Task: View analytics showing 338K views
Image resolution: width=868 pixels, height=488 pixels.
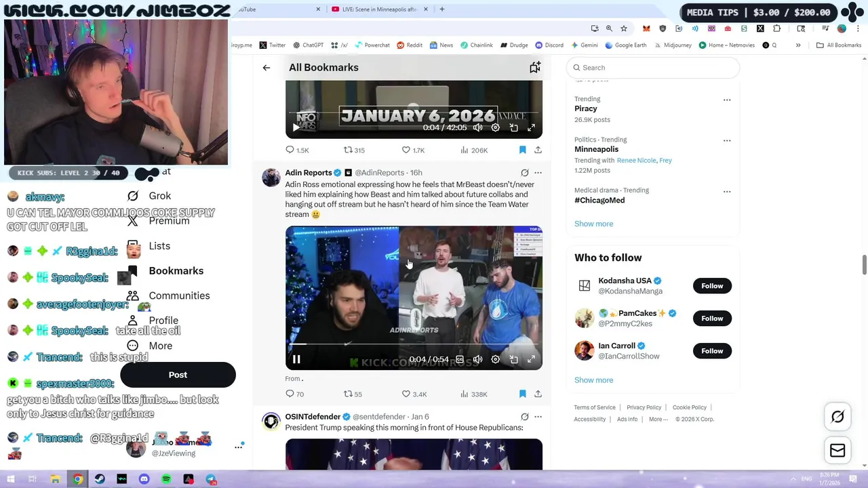Action: [x=473, y=394]
